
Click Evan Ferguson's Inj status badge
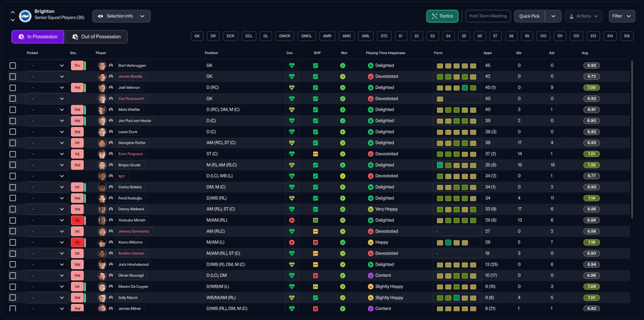(x=77, y=154)
